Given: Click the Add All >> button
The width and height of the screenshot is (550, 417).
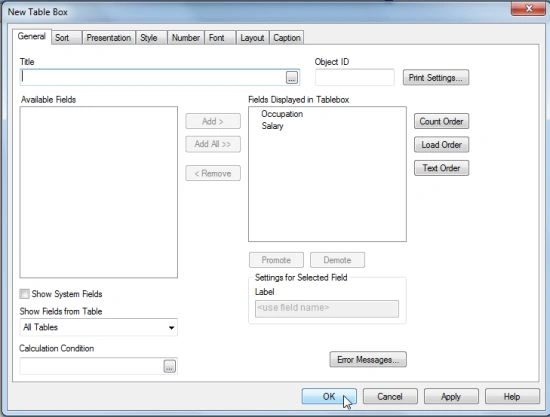Looking at the screenshot, I should tap(213, 144).
